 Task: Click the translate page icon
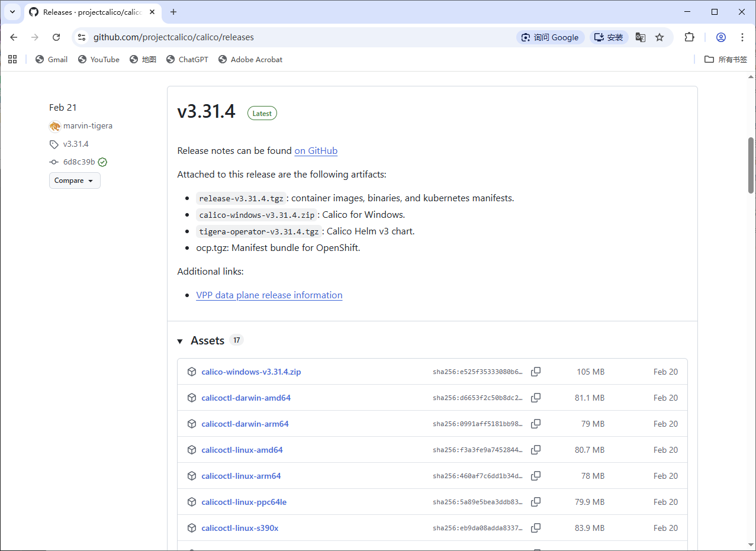pos(640,37)
